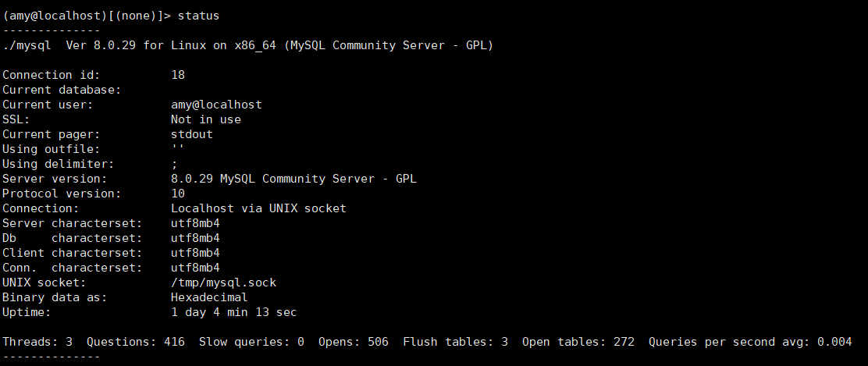Click the 'Queries per second avg: 0.004' text

click(x=749, y=342)
